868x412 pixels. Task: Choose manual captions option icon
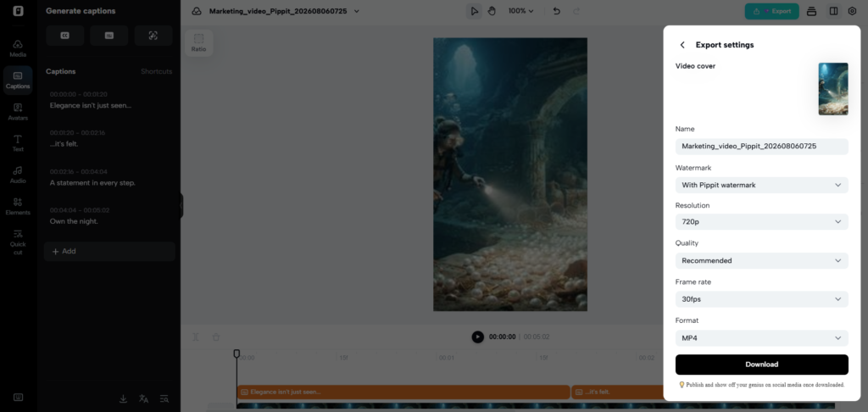coord(109,36)
